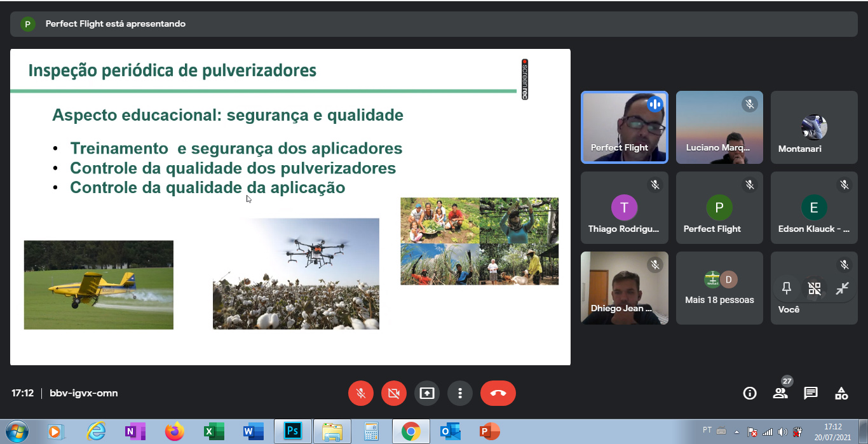Expand the Mais 18 pessoas tile
This screenshot has height=444, width=868.
tap(719, 288)
